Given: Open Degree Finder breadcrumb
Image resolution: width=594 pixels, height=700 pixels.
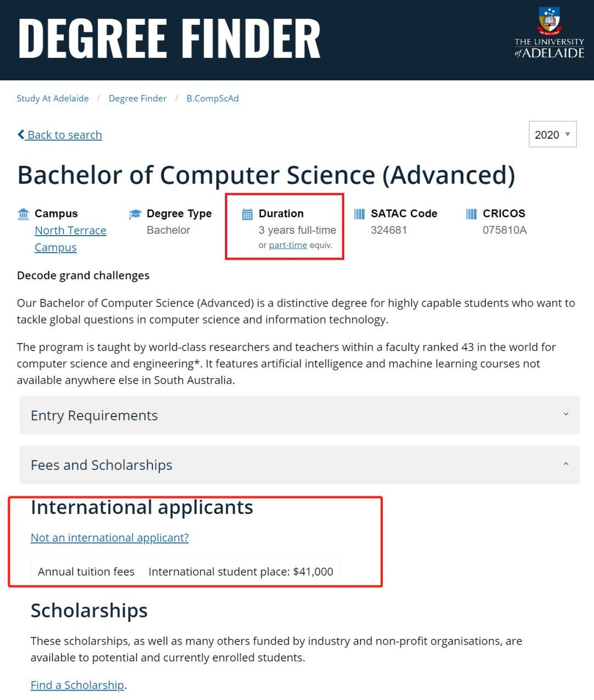Looking at the screenshot, I should [137, 99].
